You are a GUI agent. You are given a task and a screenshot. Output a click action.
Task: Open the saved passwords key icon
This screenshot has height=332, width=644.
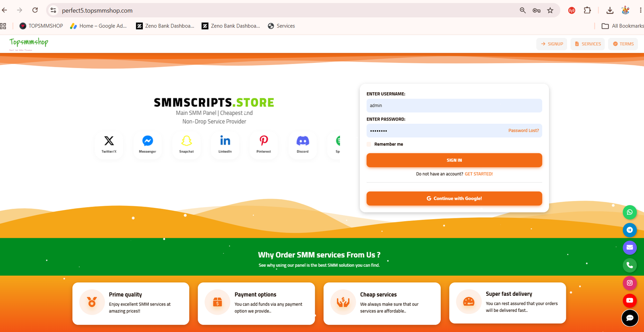537,10
